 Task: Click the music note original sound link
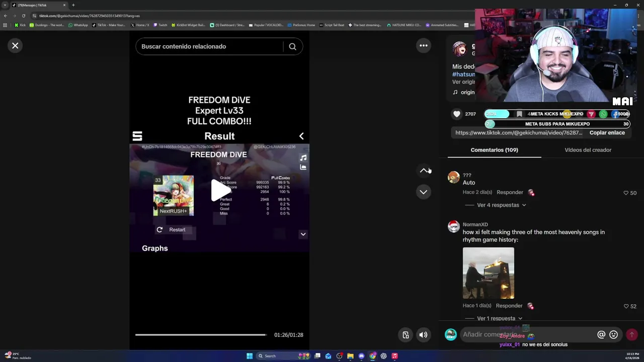coord(463,93)
